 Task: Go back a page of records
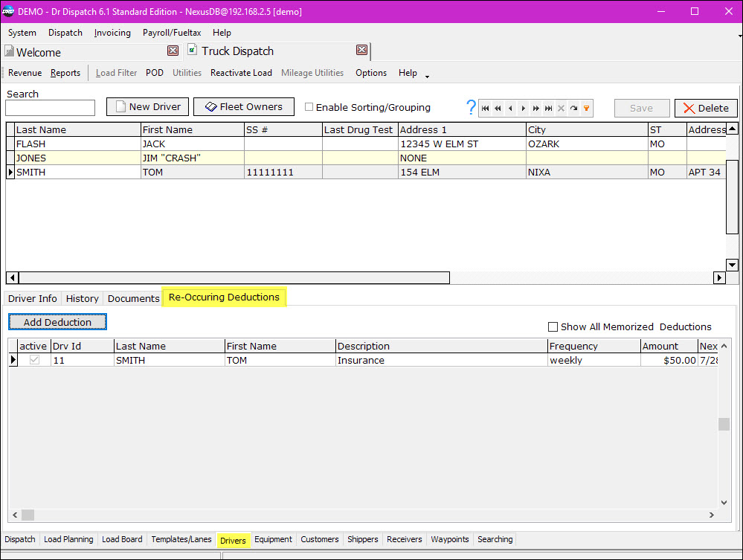pyautogui.click(x=498, y=109)
